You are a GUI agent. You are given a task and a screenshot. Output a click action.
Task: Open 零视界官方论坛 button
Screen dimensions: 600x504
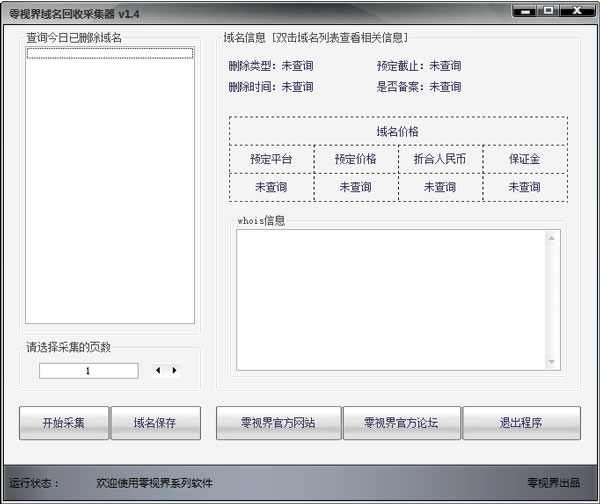(401, 423)
